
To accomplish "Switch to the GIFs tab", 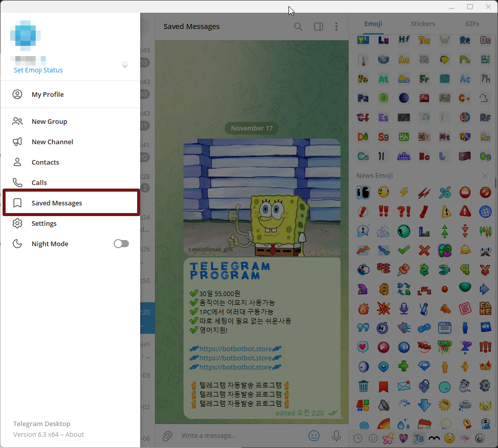I will point(472,23).
